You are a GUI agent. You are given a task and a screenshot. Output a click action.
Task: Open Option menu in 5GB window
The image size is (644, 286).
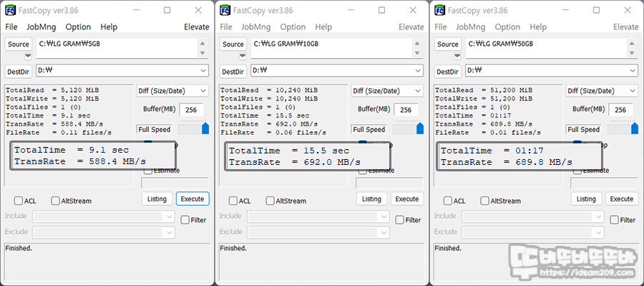[78, 27]
